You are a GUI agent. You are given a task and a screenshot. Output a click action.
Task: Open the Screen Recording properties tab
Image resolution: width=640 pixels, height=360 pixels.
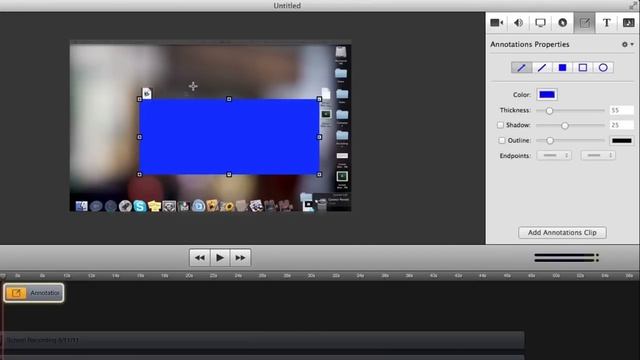(540, 22)
